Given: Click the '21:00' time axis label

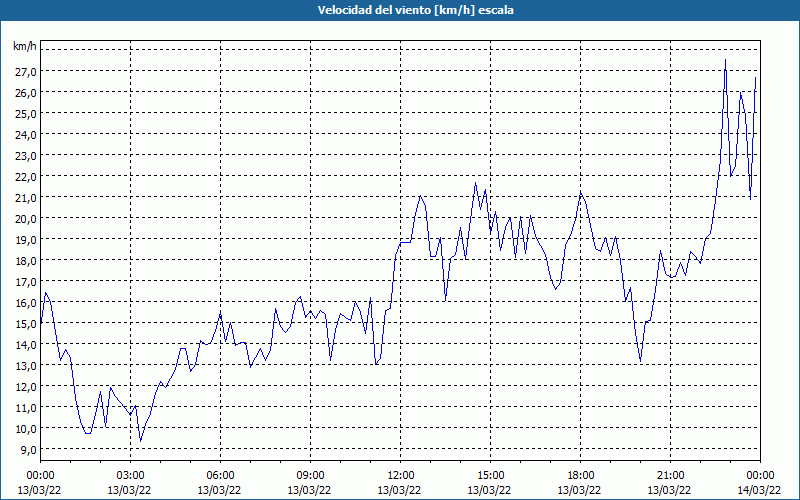Looking at the screenshot, I should 670,476.
